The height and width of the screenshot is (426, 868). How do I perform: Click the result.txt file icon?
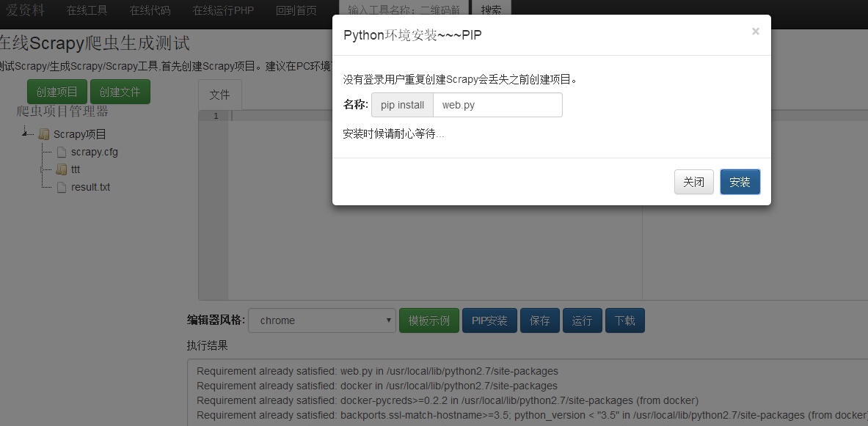[62, 187]
